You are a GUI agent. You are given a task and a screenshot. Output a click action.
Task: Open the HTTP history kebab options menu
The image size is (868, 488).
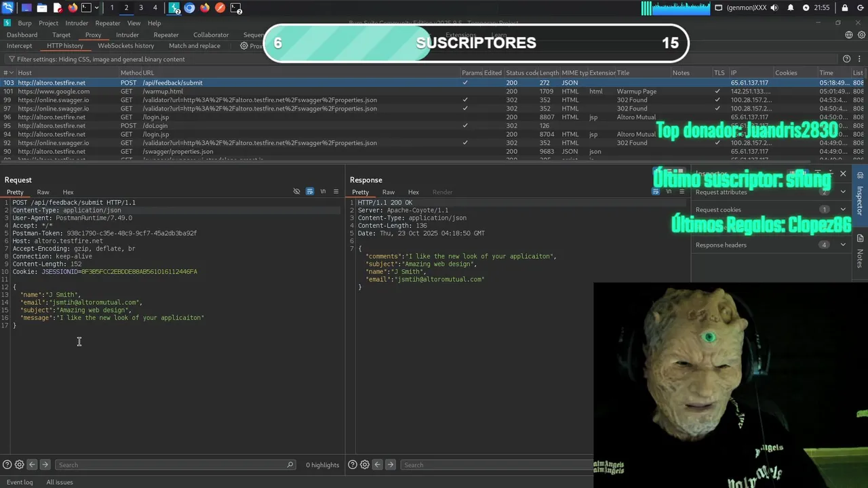click(x=859, y=59)
